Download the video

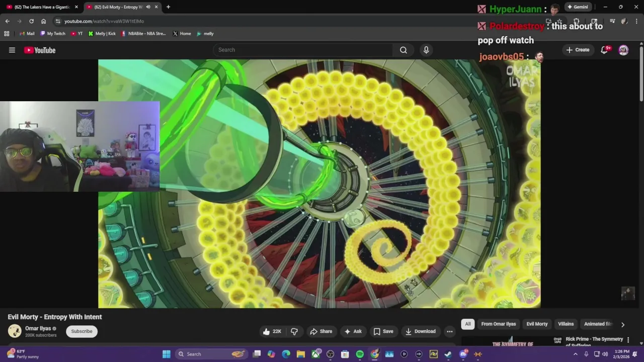pyautogui.click(x=421, y=331)
